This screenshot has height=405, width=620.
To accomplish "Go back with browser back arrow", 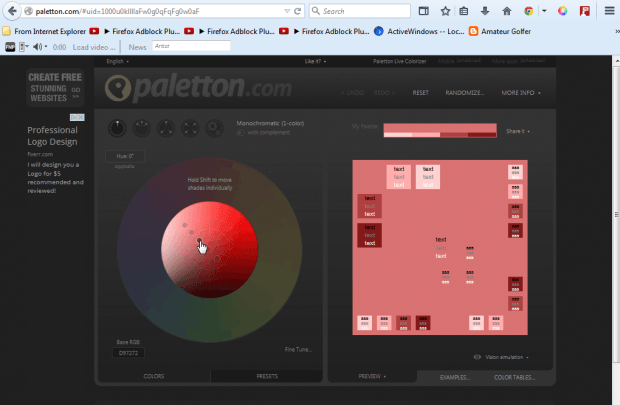I will pos(12,11).
